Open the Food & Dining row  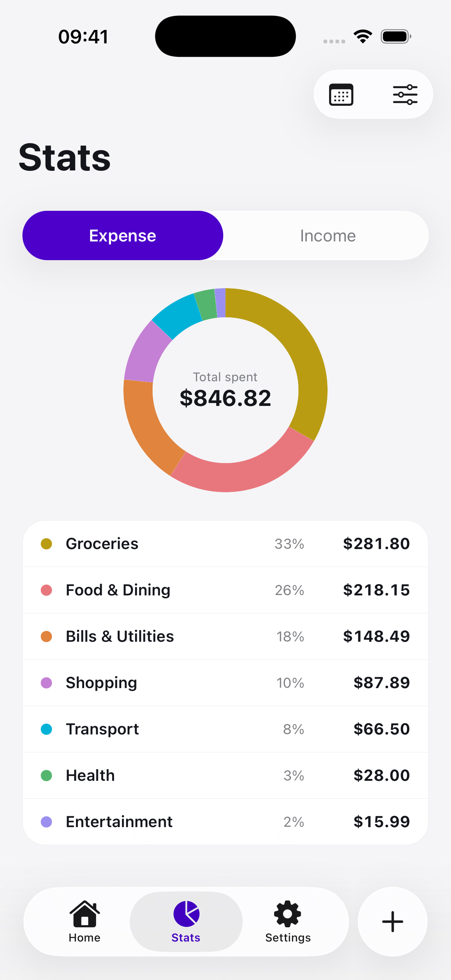pos(225,590)
